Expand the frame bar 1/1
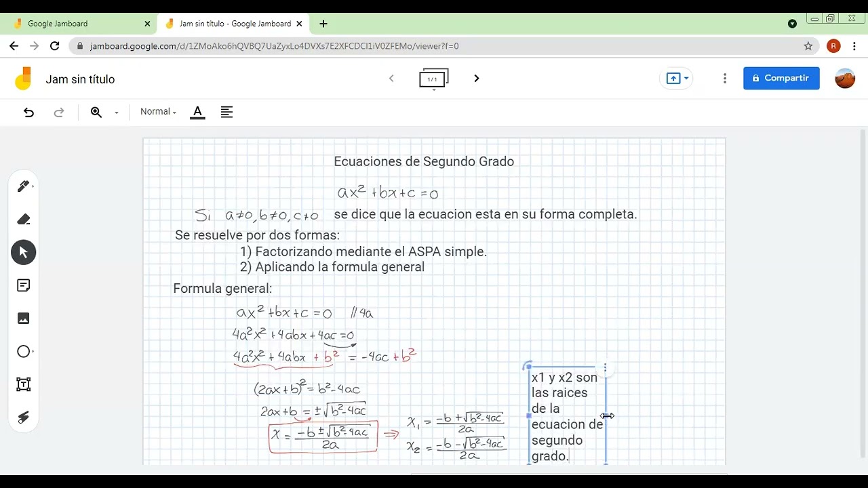868x488 pixels. (433, 80)
